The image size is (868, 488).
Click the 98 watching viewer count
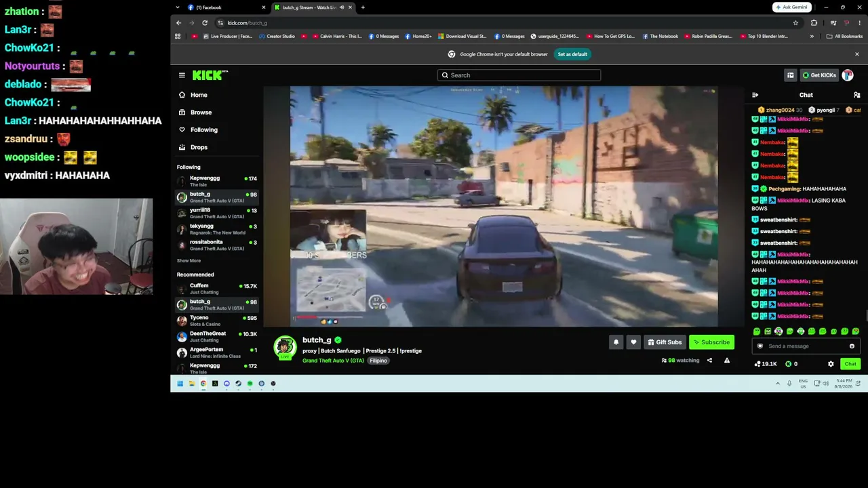680,361
